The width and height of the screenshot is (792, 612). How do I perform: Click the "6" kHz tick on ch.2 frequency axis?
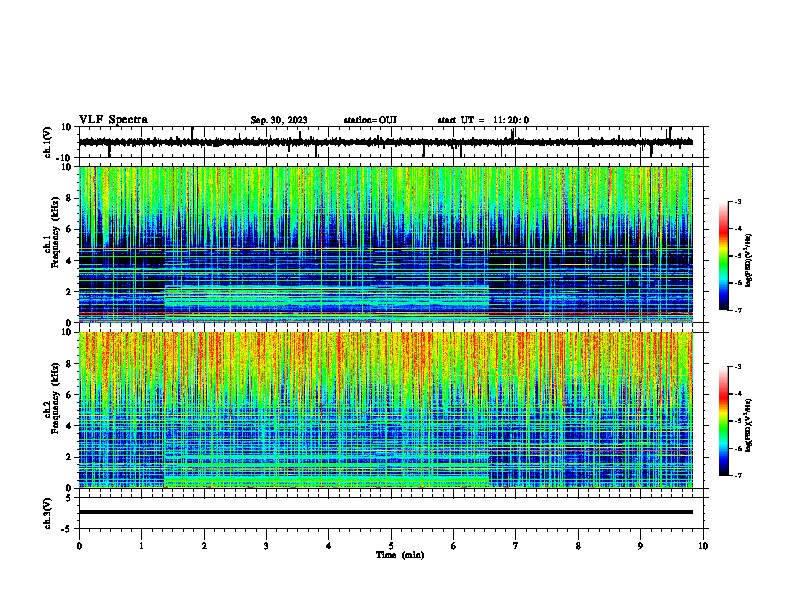pos(70,395)
